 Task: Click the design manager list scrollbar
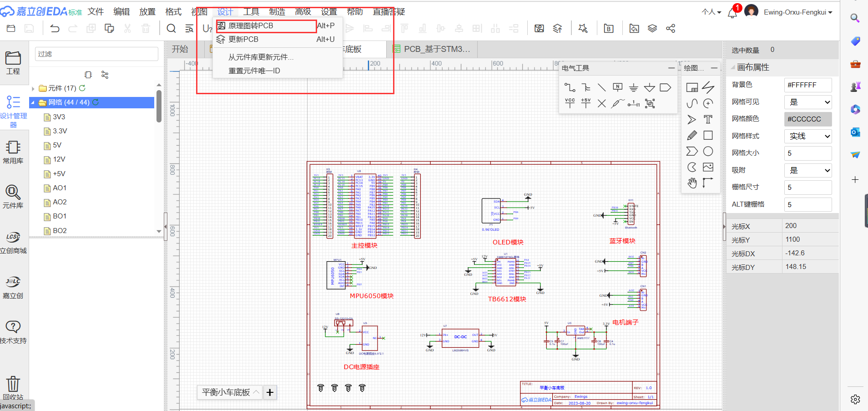[x=159, y=107]
